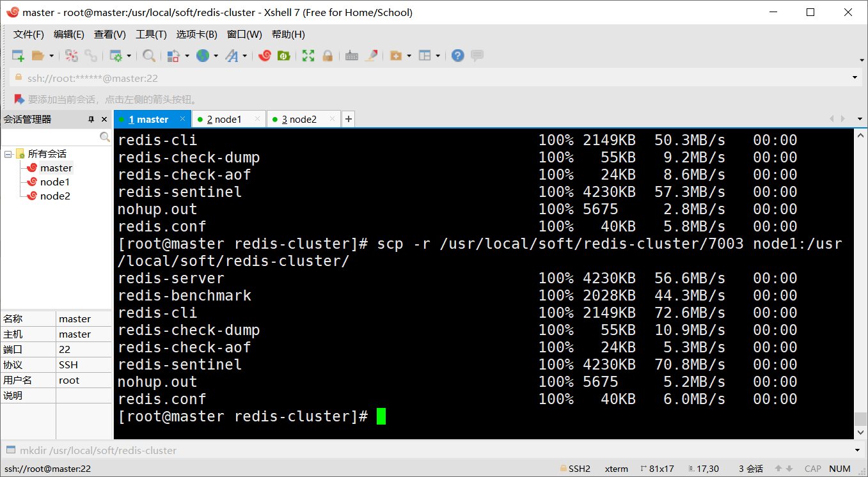
Task: Open the color scheme dropdown arrow
Action: 187,56
